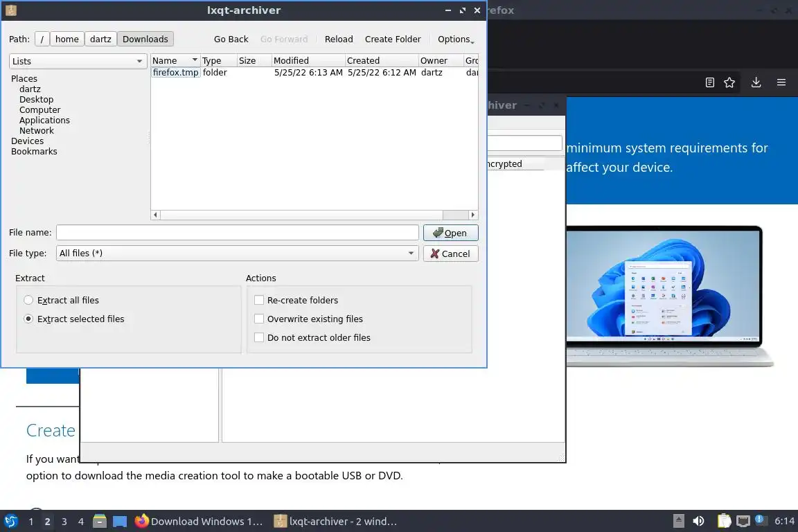Go to root path button
This screenshot has width=798, height=532.
42,39
